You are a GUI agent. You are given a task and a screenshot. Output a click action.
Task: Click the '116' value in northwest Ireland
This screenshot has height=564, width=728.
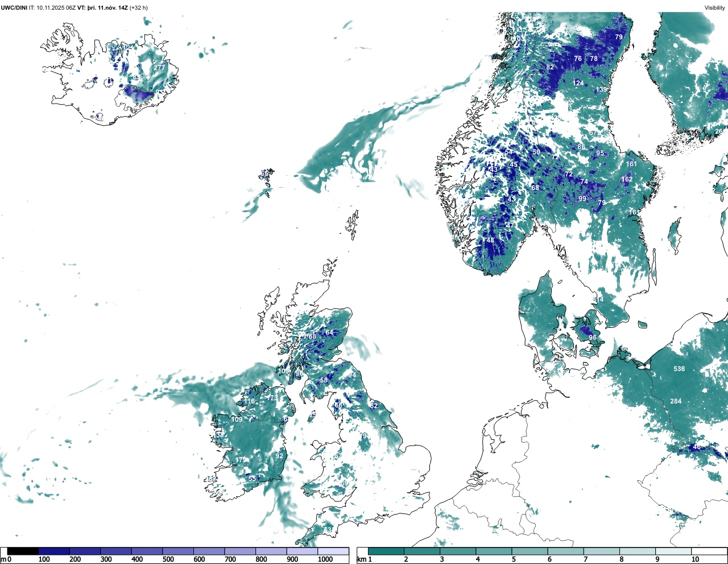click(x=249, y=401)
